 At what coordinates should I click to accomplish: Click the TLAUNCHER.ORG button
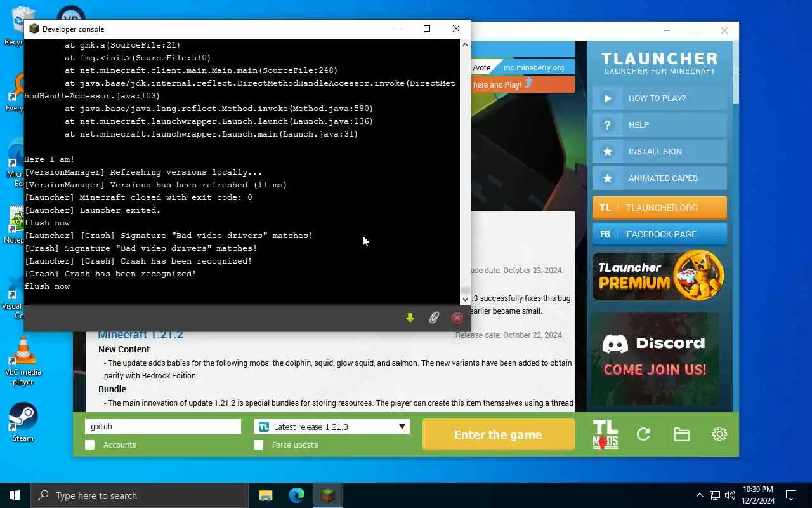tap(660, 208)
